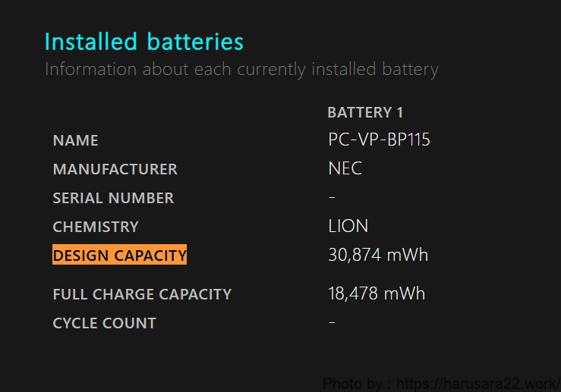Click the BATTERY 1 column header
The width and height of the screenshot is (561, 392).
point(365,113)
